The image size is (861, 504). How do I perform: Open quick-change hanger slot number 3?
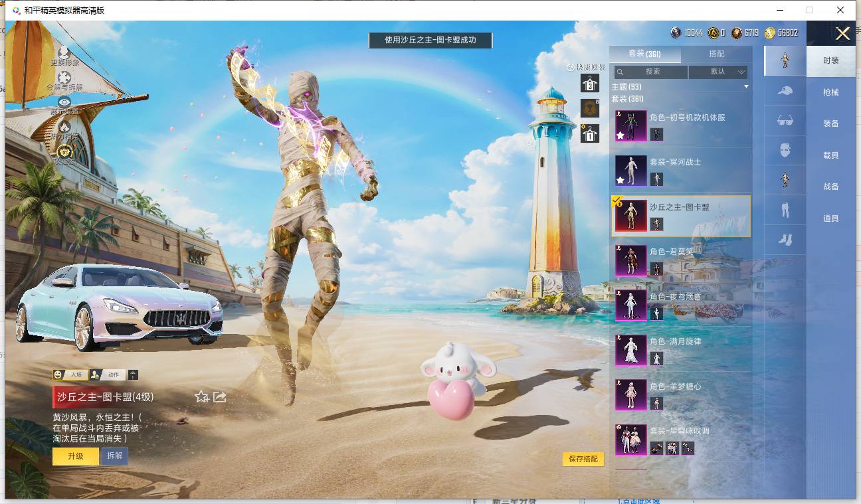coord(590,83)
